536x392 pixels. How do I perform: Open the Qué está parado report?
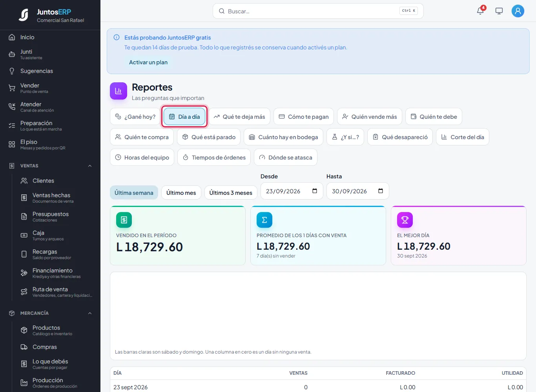click(x=209, y=137)
